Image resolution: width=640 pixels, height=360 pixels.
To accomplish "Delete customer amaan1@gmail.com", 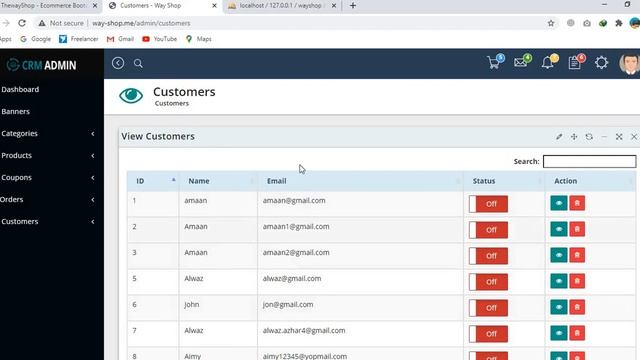I will 577,229.
